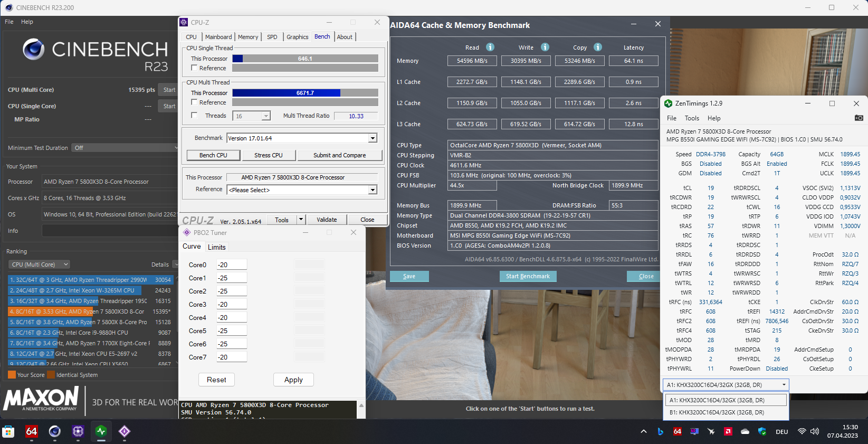The image size is (868, 444).
Task: Click the AIDA64 tray icon
Action: [x=678, y=431]
